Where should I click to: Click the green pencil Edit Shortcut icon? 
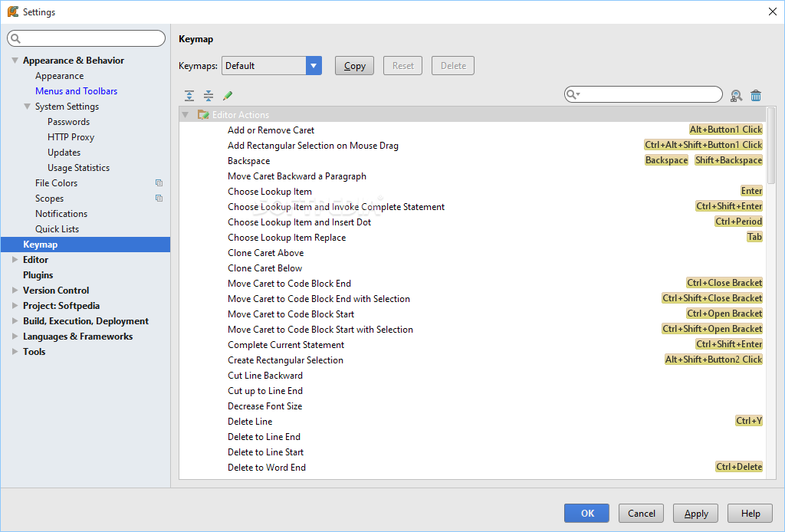[x=227, y=96]
